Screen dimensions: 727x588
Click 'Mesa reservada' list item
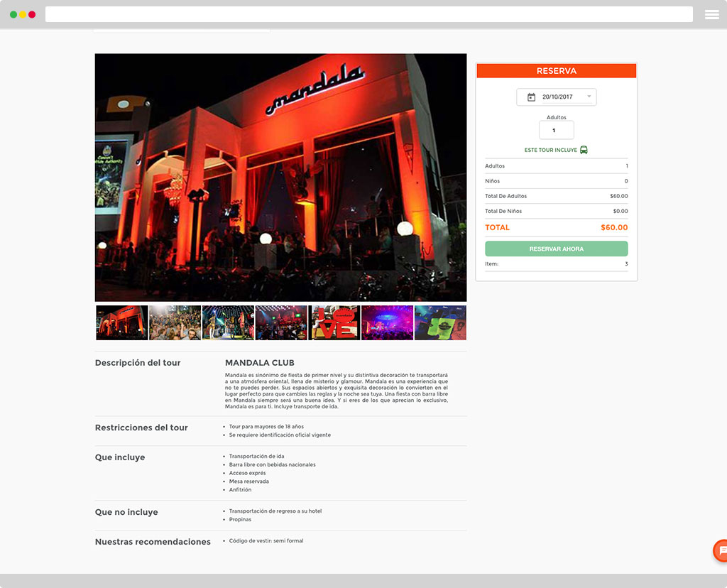click(249, 481)
